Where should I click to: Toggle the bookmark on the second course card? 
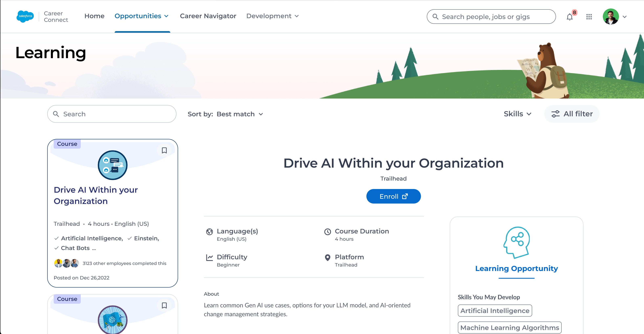pos(164,305)
